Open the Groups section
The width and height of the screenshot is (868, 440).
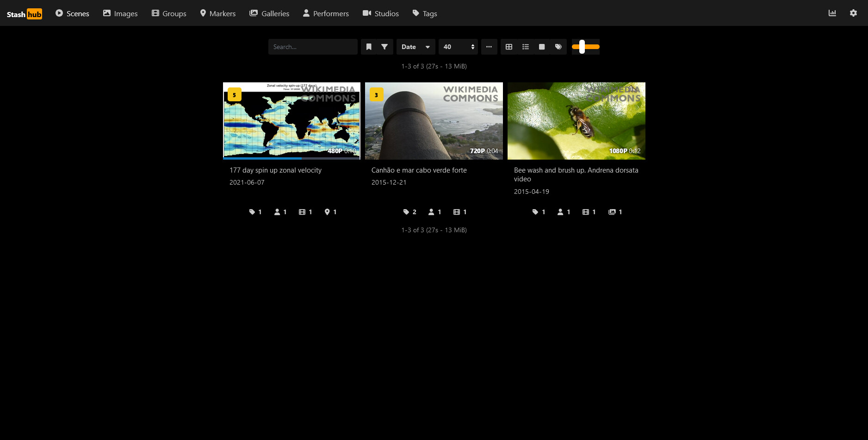[x=169, y=13]
